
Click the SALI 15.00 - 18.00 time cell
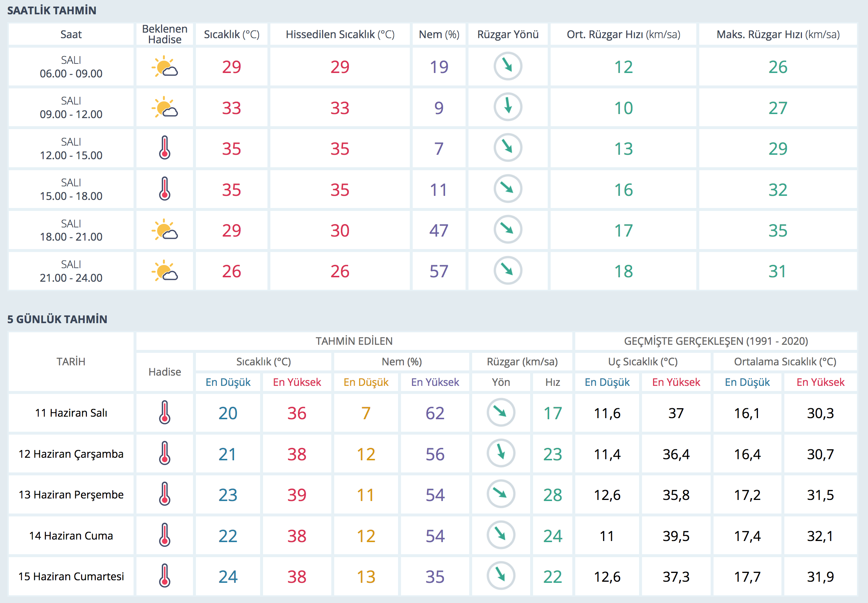(x=71, y=189)
